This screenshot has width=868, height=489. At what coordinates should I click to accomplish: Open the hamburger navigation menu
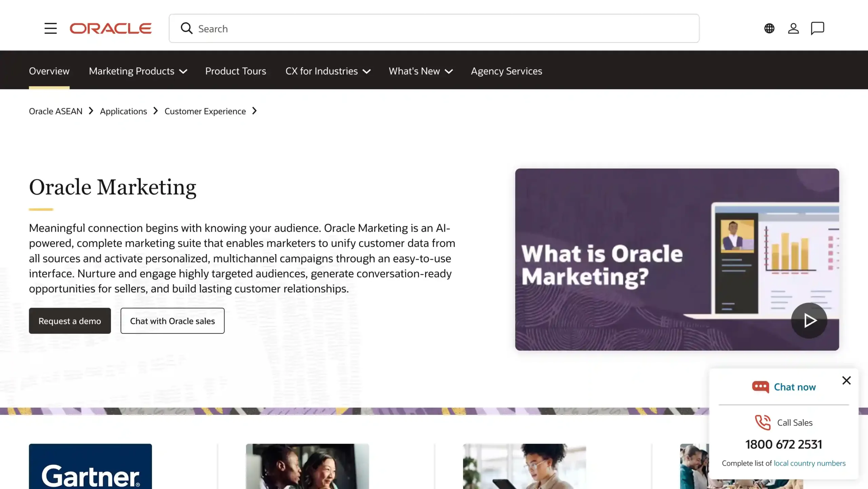50,28
